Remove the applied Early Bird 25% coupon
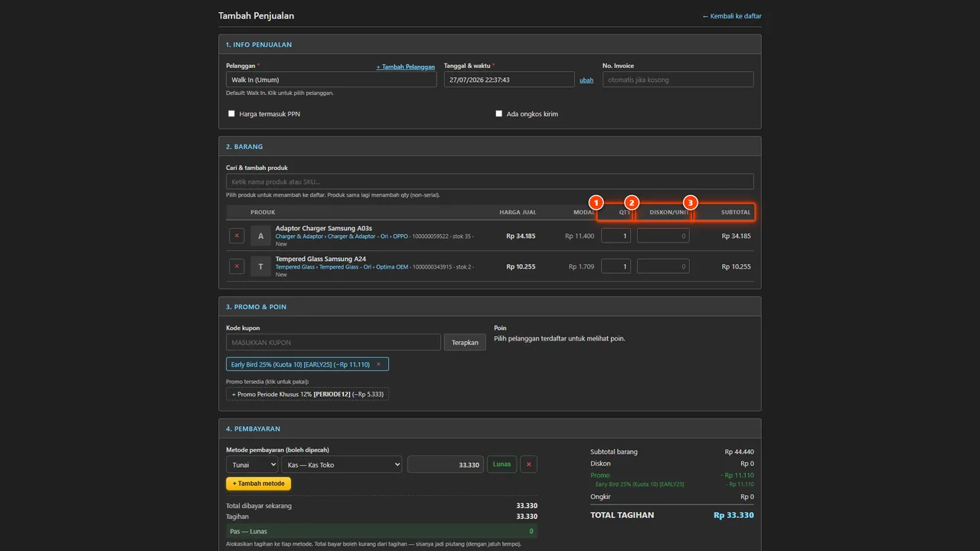This screenshot has width=980, height=551. (378, 364)
